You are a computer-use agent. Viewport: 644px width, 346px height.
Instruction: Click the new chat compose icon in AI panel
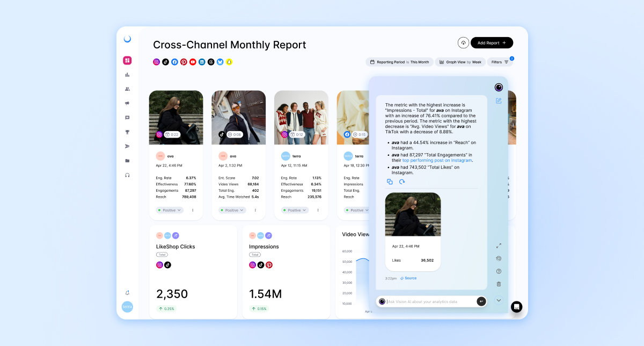point(499,100)
